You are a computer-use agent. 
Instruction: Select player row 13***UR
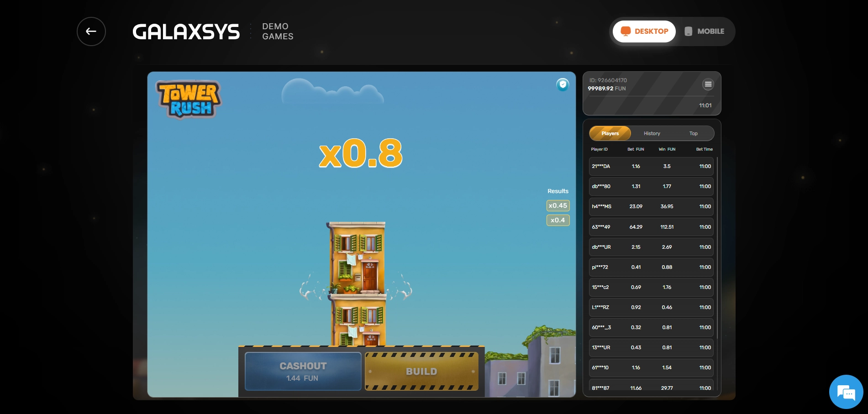click(651, 347)
